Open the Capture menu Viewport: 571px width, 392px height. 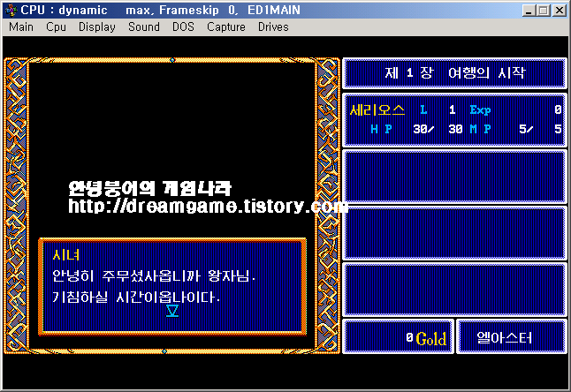click(226, 26)
